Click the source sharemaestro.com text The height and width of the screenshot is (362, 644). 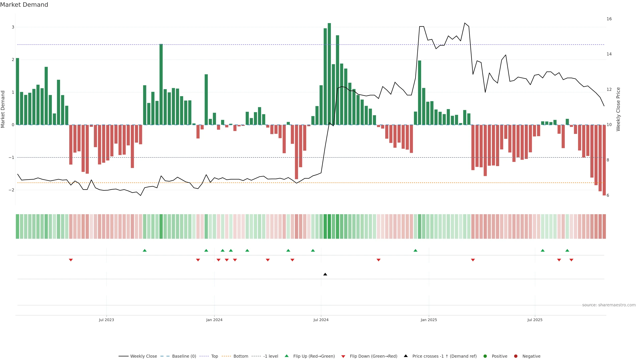(609, 305)
